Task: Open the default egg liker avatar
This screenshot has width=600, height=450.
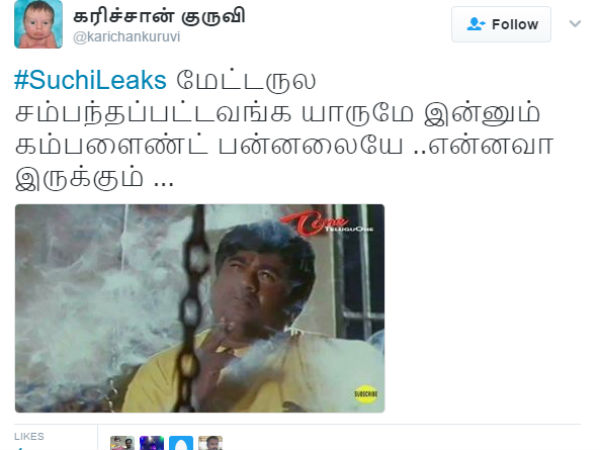Action: [181, 443]
